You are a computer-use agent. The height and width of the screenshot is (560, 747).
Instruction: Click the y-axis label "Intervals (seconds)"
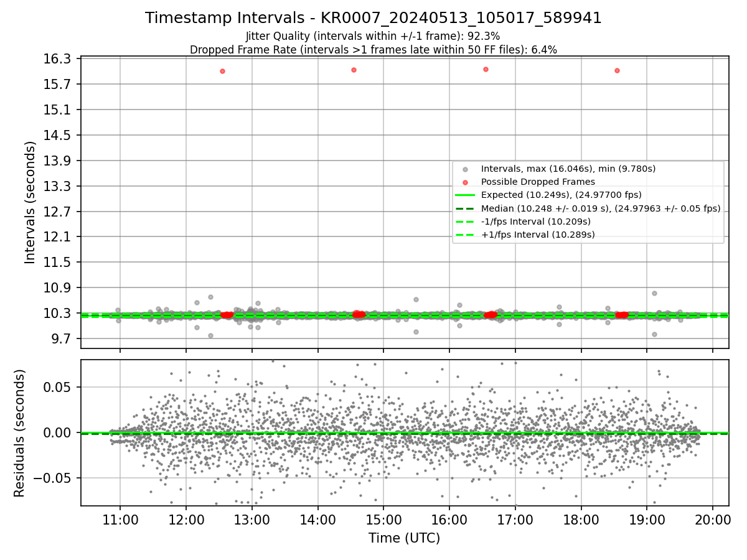pyautogui.click(x=30, y=202)
